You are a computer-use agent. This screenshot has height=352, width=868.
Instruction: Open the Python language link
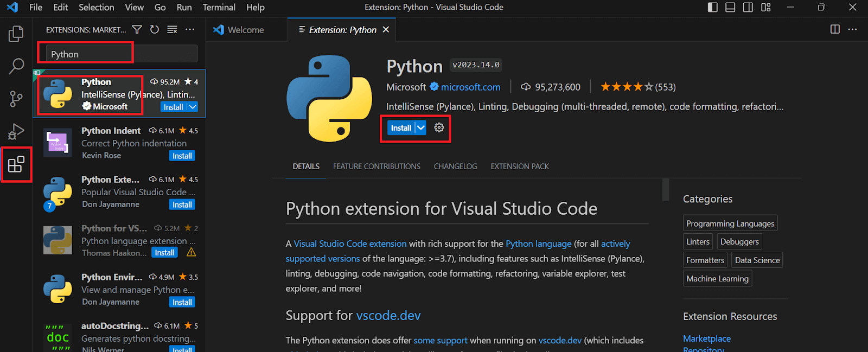click(x=539, y=244)
